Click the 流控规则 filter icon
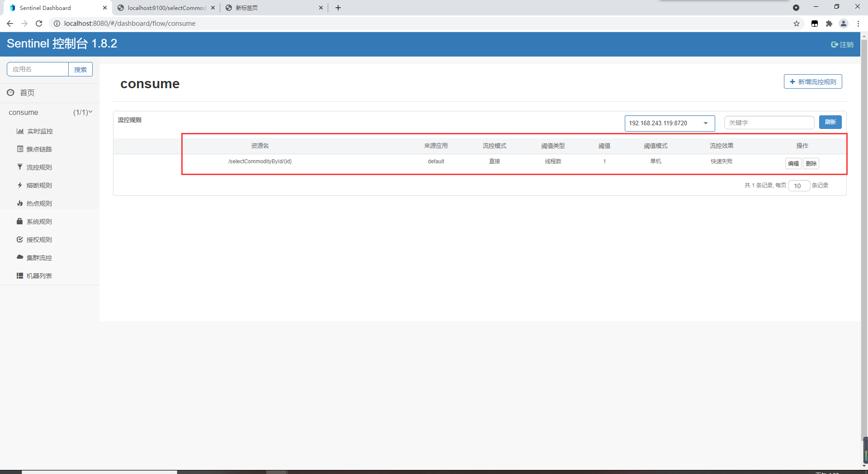Image resolution: width=868 pixels, height=474 pixels. coord(20,167)
